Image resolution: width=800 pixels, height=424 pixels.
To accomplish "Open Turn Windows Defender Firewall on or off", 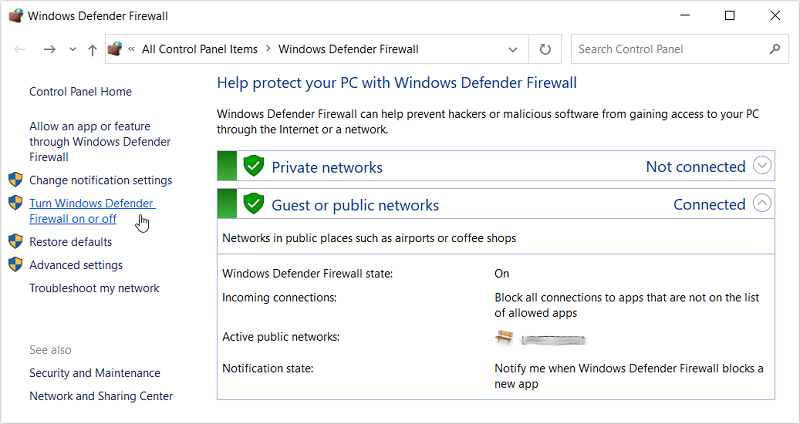I will click(x=92, y=211).
